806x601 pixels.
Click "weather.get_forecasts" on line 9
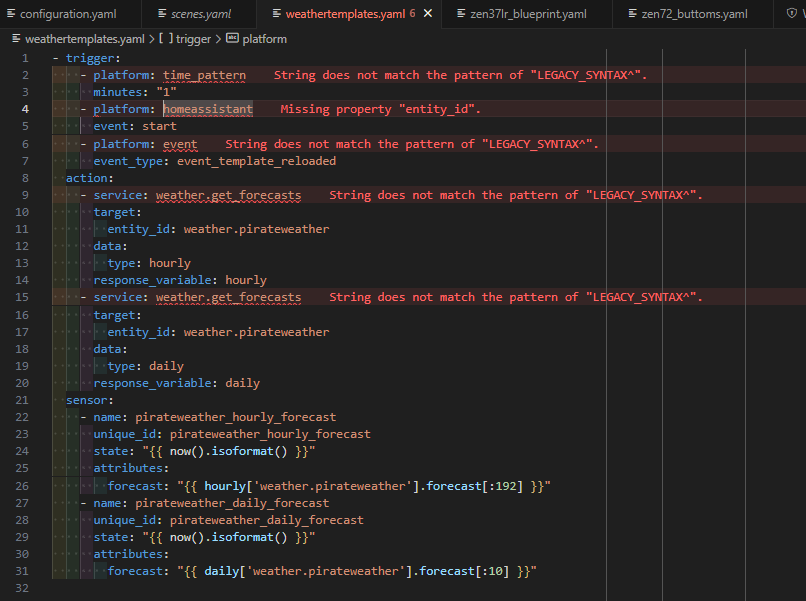[229, 195]
